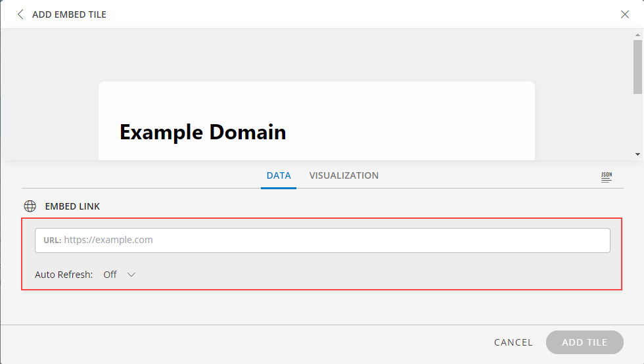
Task: Click the Add Embed Tile title text
Action: [69, 14]
